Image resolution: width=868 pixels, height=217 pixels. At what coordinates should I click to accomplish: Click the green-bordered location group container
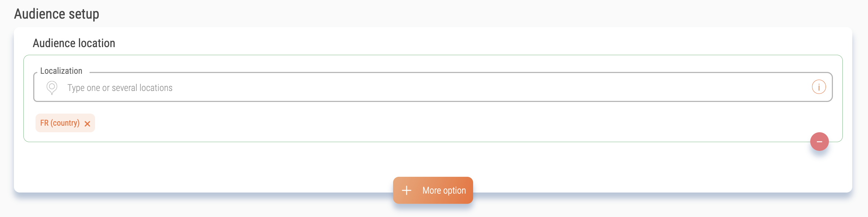(433, 98)
